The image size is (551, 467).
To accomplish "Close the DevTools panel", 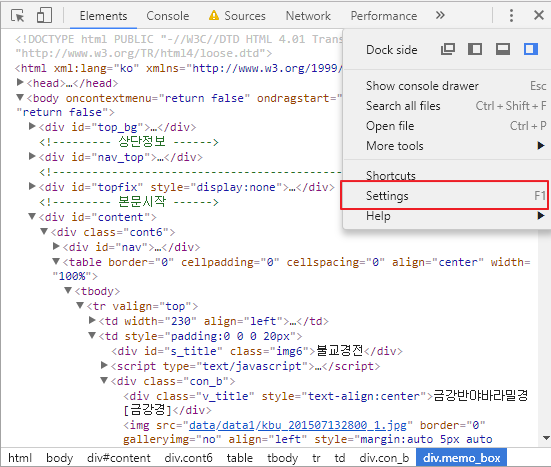I will pyautogui.click(x=539, y=15).
